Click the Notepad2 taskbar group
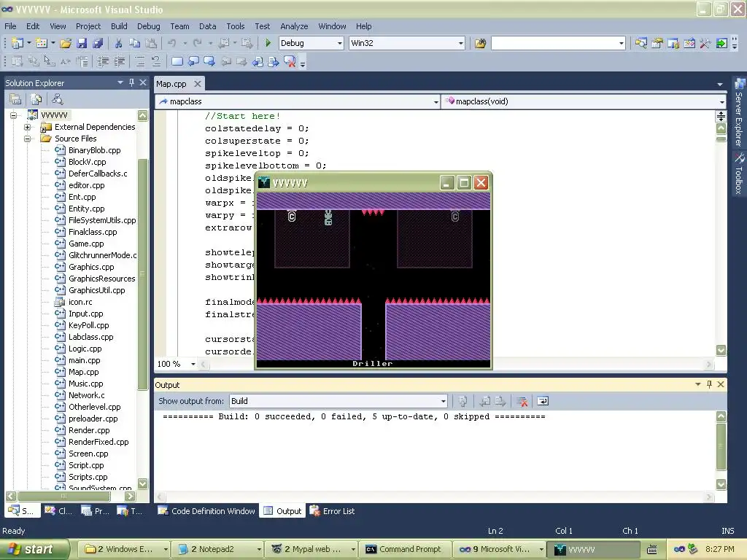 tap(218, 549)
